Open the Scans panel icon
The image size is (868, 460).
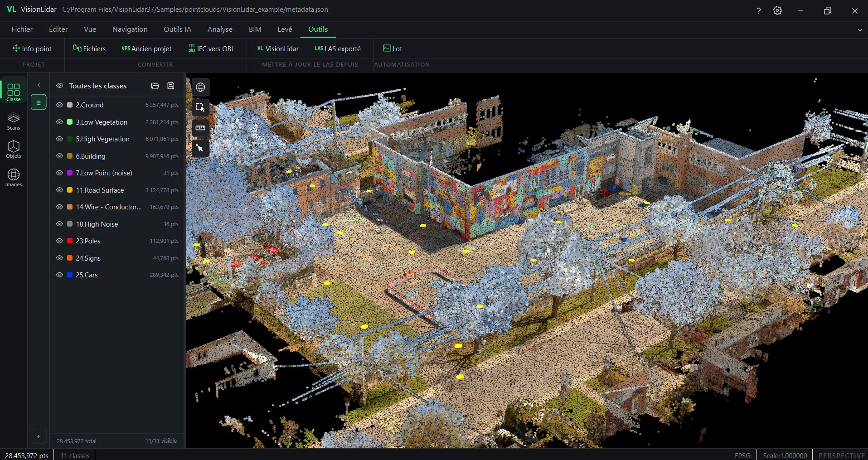coord(14,121)
